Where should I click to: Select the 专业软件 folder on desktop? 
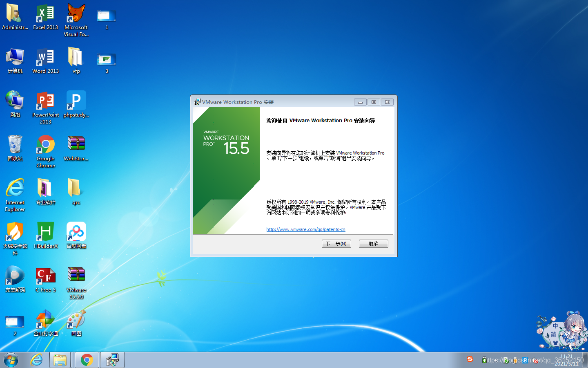pos(45,192)
